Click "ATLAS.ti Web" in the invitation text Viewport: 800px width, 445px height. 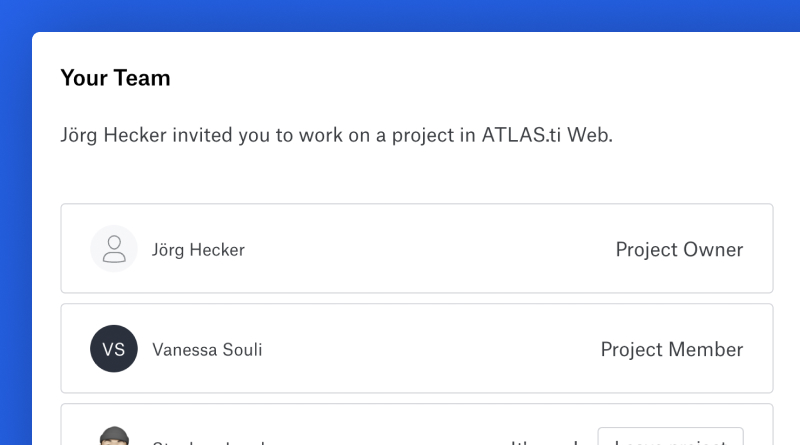546,135
